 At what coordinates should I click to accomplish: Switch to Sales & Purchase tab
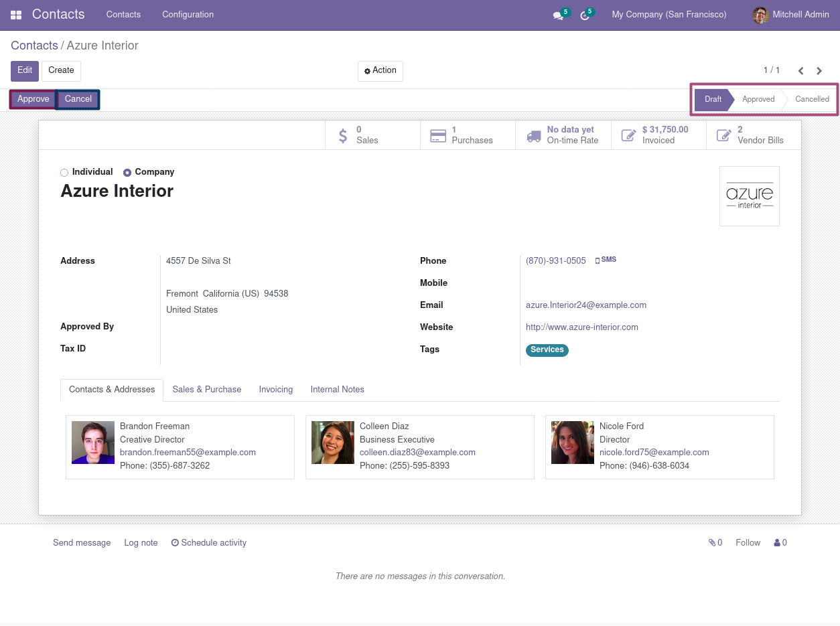(x=207, y=390)
